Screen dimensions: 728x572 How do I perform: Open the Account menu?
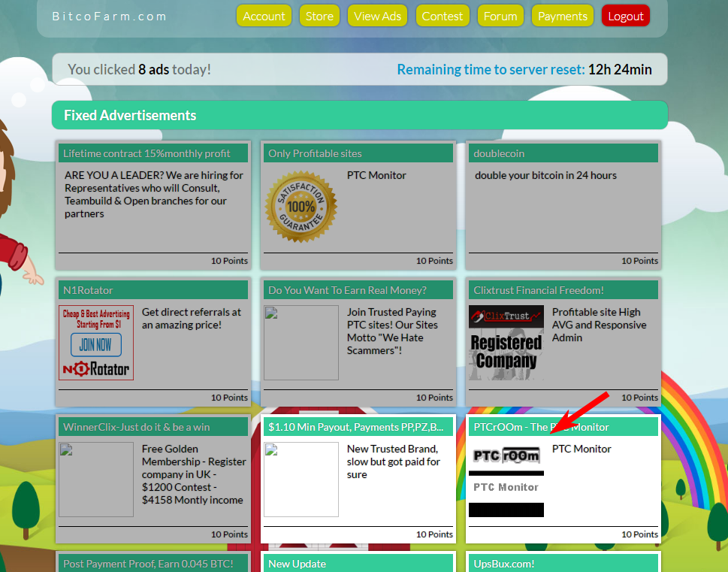pos(264,16)
